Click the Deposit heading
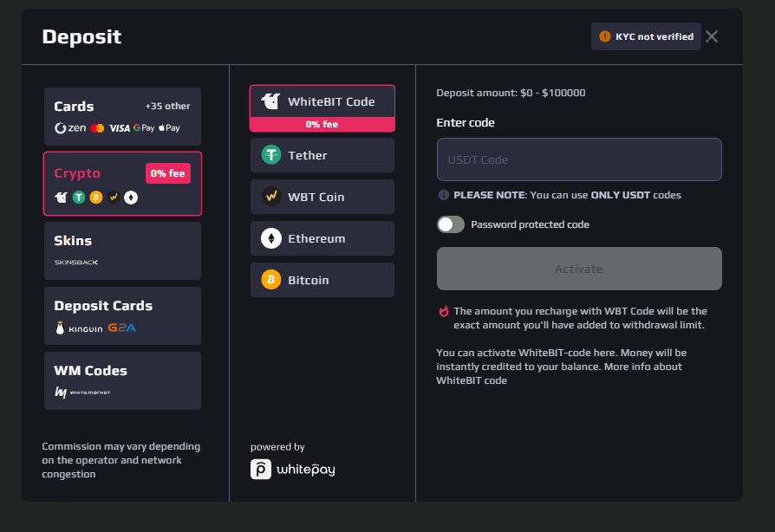The height and width of the screenshot is (532, 775). coord(82,36)
